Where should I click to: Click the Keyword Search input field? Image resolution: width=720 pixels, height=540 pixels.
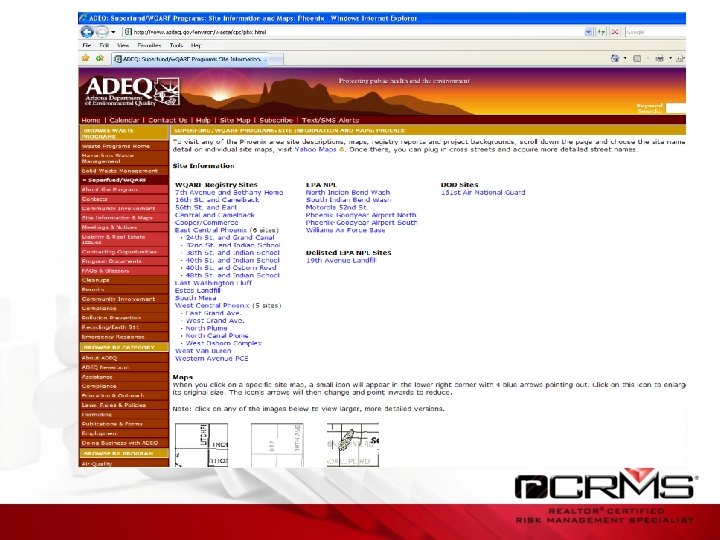tap(676, 108)
